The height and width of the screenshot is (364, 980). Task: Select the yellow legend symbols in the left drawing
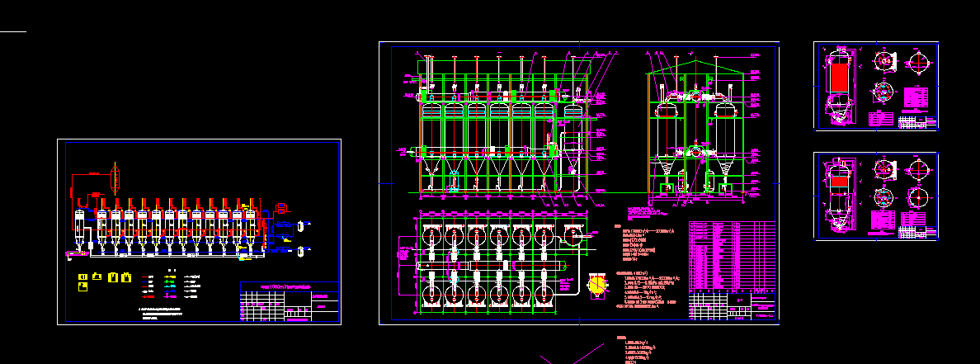103,277
